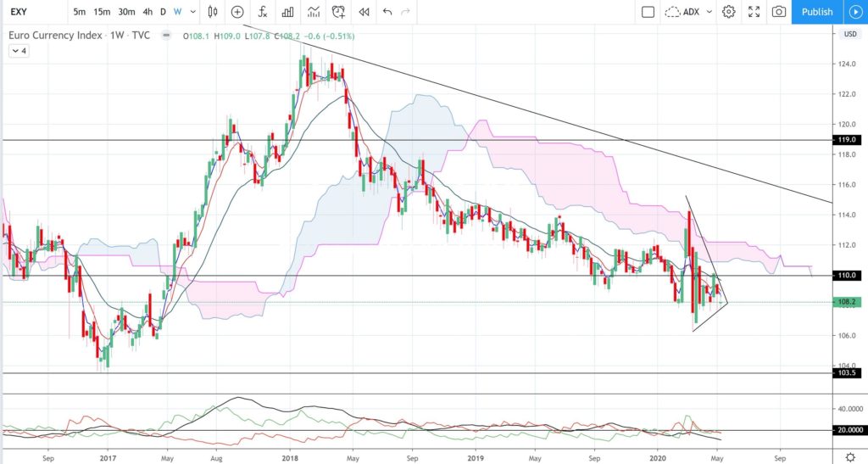
Task: Click the 2020 label on time axis
Action: pyautogui.click(x=658, y=458)
